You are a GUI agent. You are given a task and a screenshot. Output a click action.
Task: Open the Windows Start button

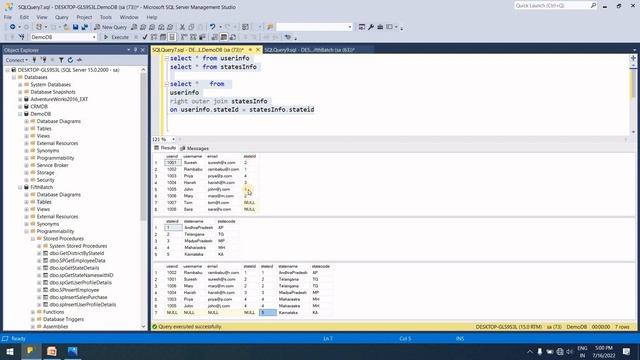pyautogui.click(x=10, y=351)
